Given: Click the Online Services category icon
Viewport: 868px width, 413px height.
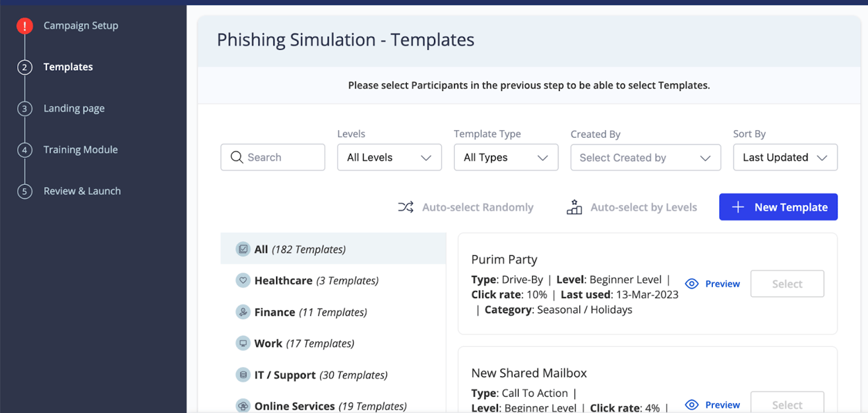Looking at the screenshot, I should click(243, 406).
